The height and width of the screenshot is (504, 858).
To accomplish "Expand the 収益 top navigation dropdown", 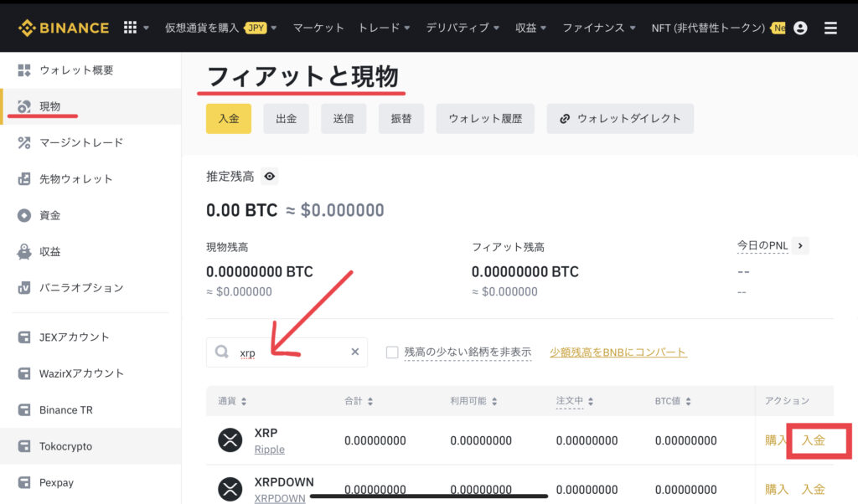I will pos(530,28).
